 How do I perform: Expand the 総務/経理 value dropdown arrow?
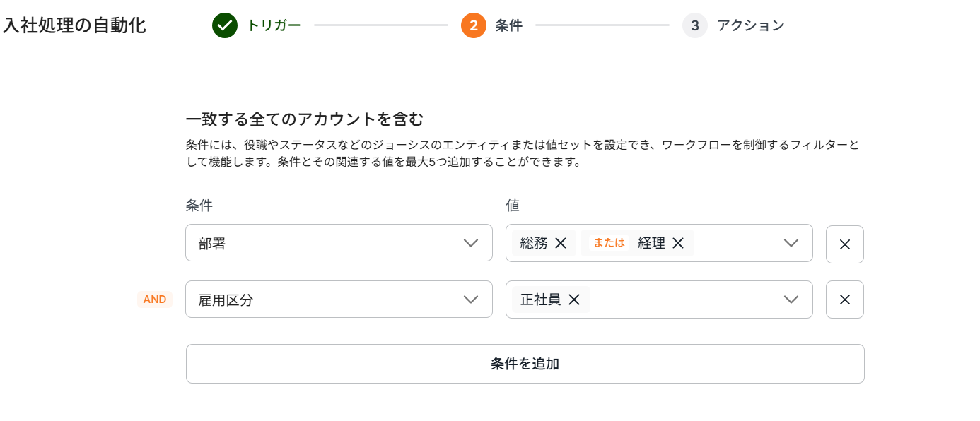tap(791, 243)
